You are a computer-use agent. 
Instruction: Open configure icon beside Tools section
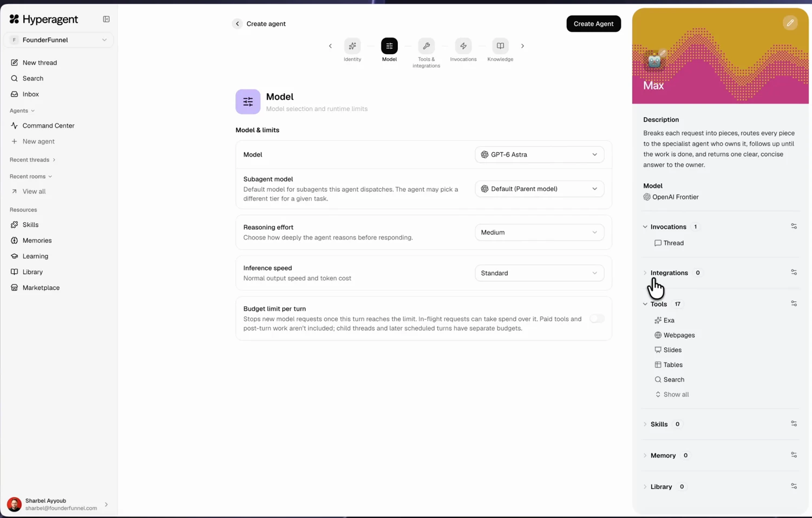click(x=794, y=304)
